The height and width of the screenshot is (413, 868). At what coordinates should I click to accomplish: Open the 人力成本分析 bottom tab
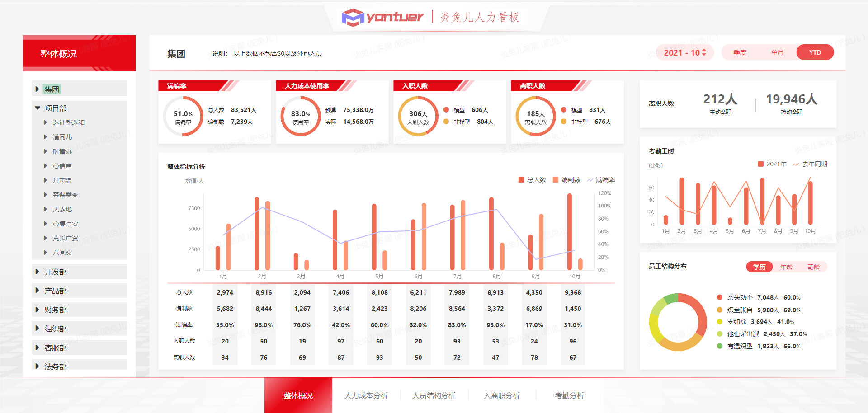(x=366, y=395)
